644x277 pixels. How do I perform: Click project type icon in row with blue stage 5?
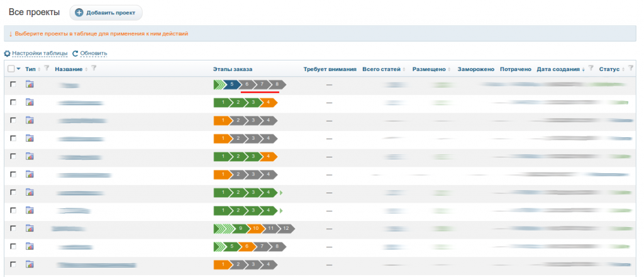tap(30, 84)
